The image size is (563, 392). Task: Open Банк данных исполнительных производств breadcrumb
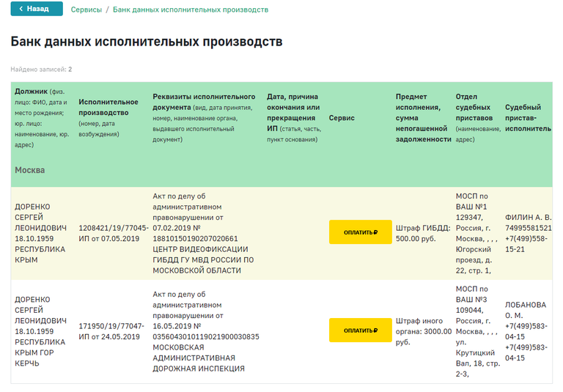[x=191, y=10]
